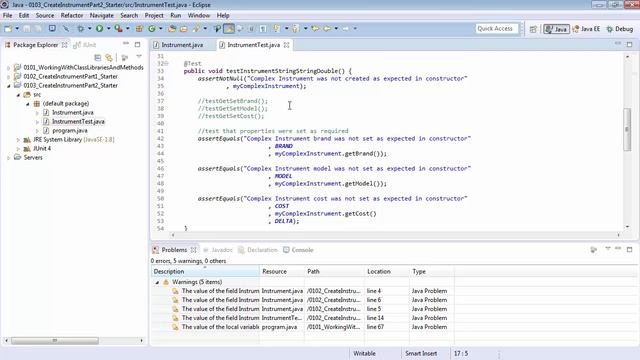Open the Debug button dropdown arrow
Screen dimensions: 640x360
tap(89, 29)
